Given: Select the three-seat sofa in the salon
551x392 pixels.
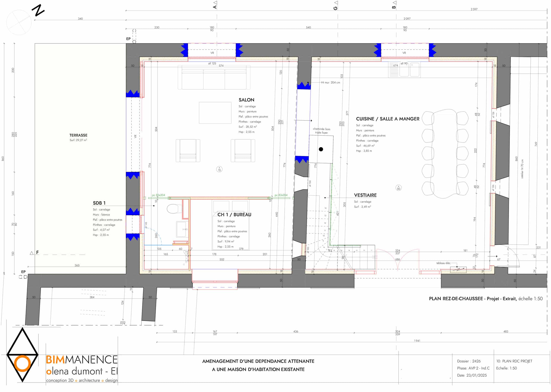Looking at the screenshot, I should point(214,77).
